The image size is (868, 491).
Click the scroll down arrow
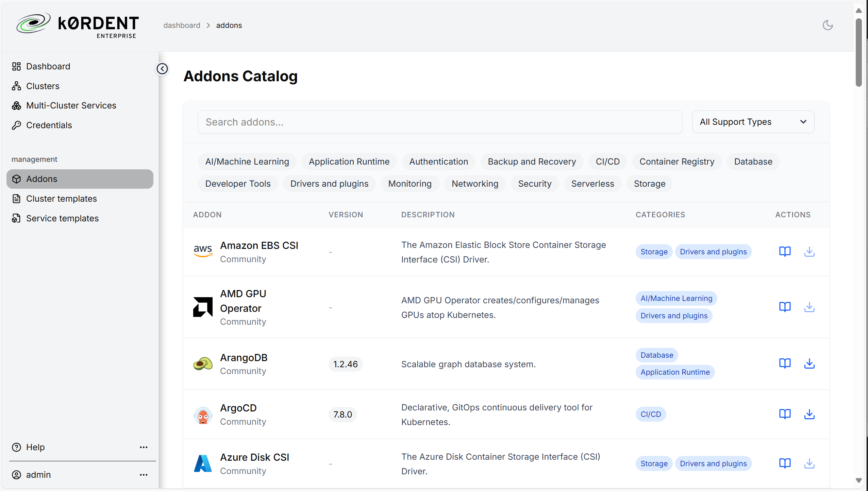coord(858,480)
